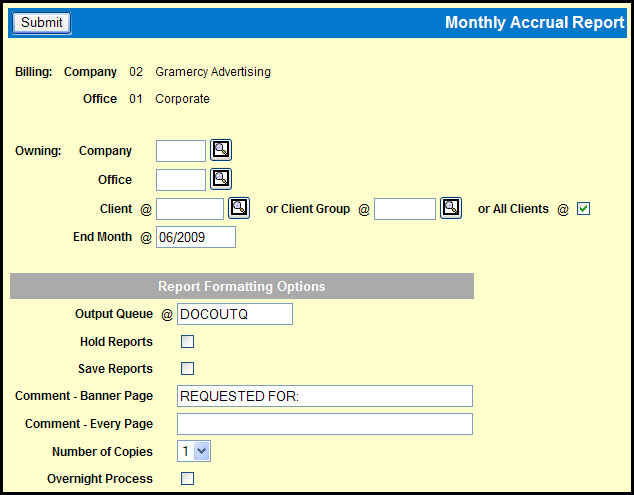The image size is (634, 495).
Task: Click the End Month field showing 06/2009
Action: click(x=196, y=237)
